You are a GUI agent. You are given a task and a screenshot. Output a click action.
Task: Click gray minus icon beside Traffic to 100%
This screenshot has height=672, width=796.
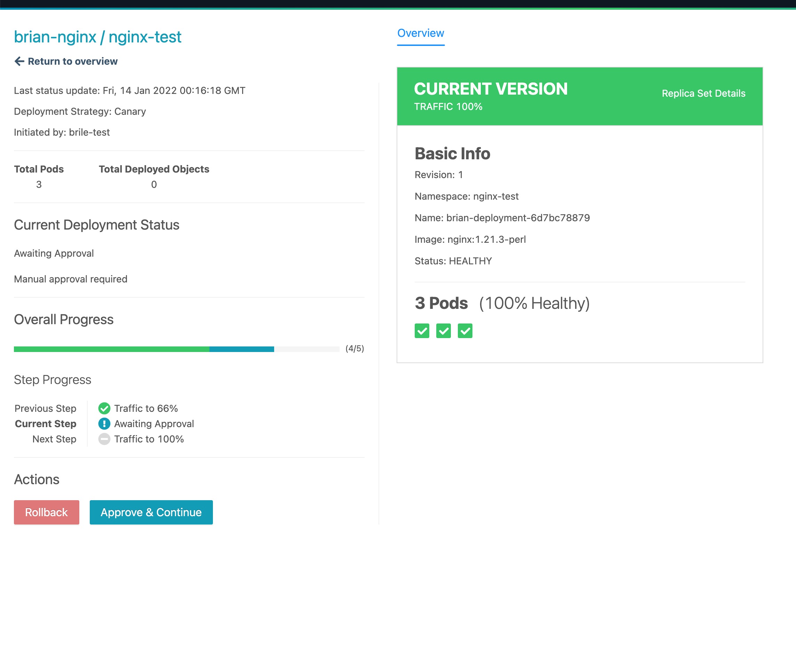click(104, 439)
